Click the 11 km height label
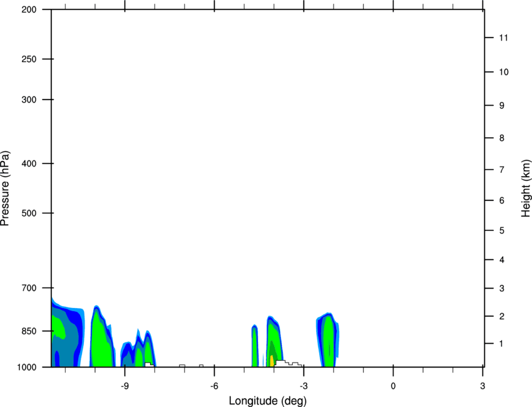532x407 pixels. [x=503, y=38]
